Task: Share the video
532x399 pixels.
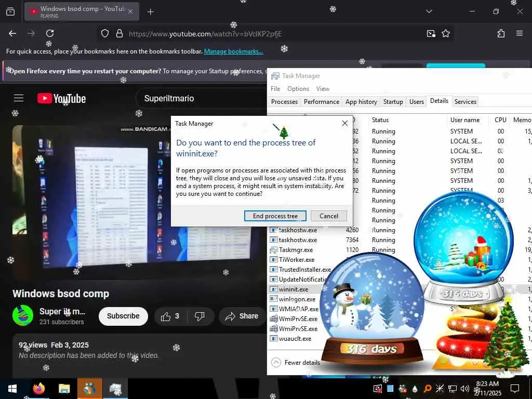Action: pyautogui.click(x=242, y=316)
